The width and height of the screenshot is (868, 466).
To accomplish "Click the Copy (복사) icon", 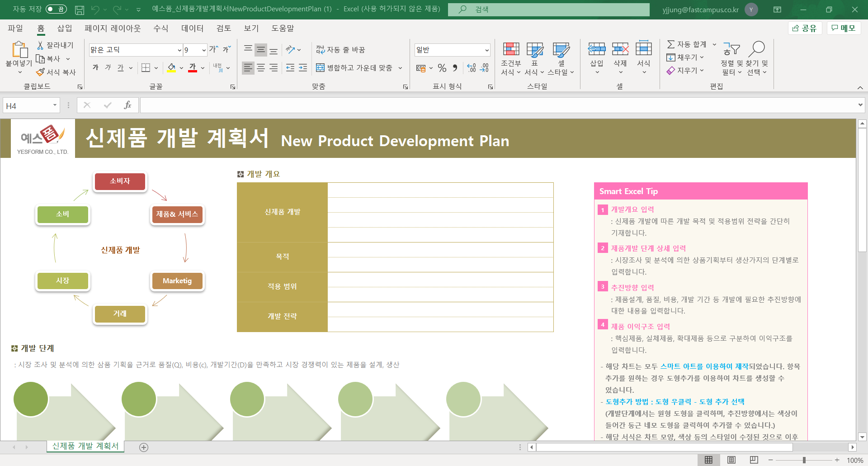I will (x=40, y=59).
